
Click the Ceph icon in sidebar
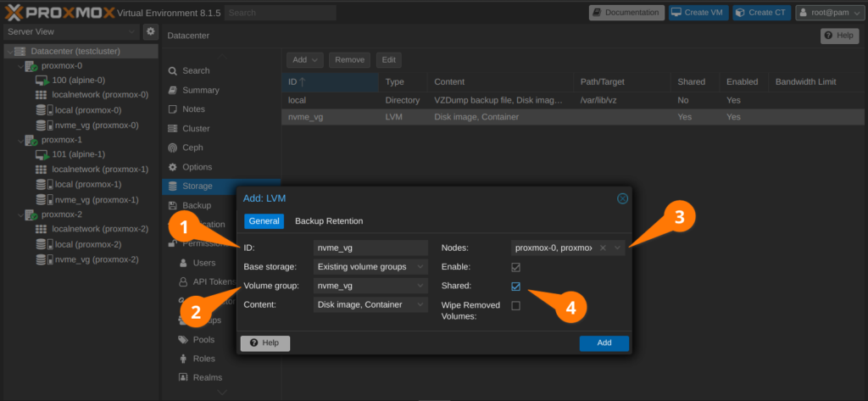[172, 148]
